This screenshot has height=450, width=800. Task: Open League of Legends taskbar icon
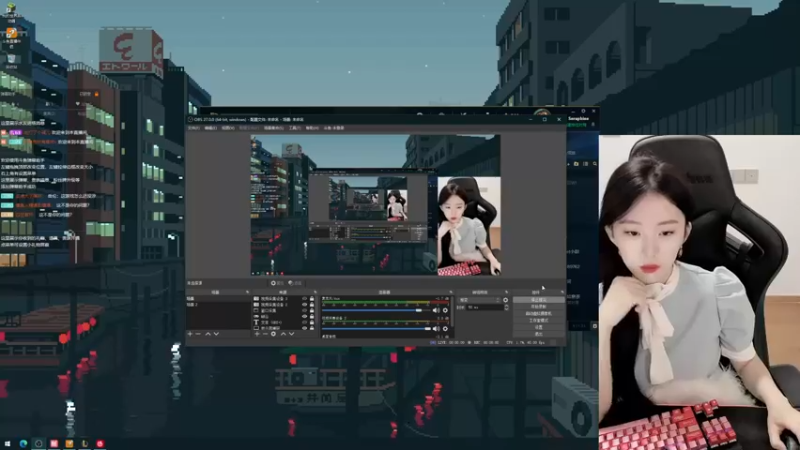click(x=85, y=444)
